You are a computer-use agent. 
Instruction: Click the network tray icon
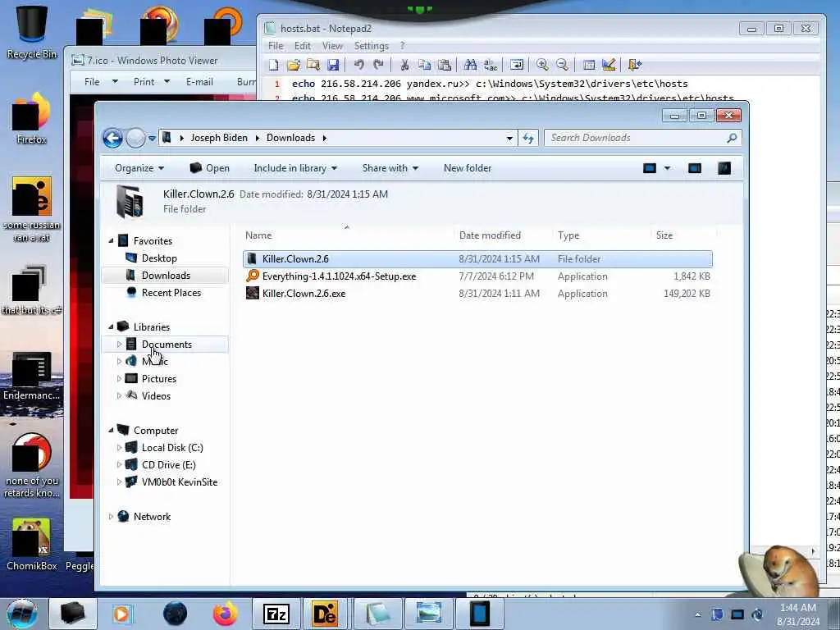click(737, 614)
